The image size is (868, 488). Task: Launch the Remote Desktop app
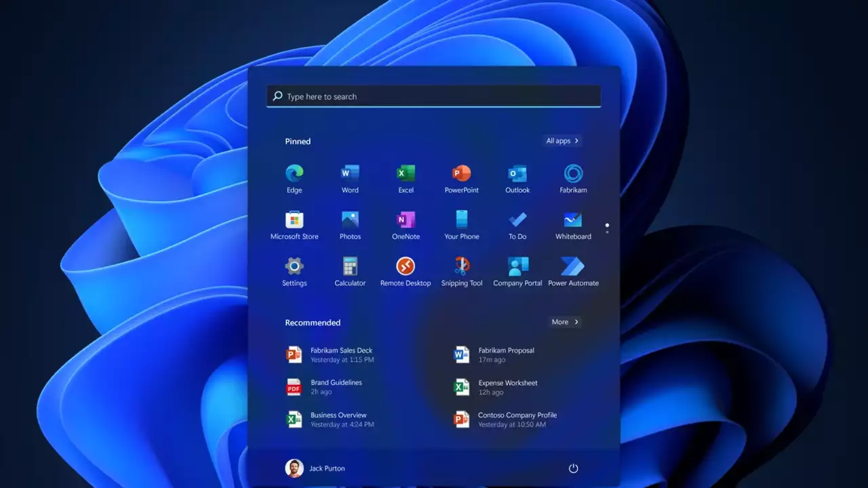tap(406, 266)
